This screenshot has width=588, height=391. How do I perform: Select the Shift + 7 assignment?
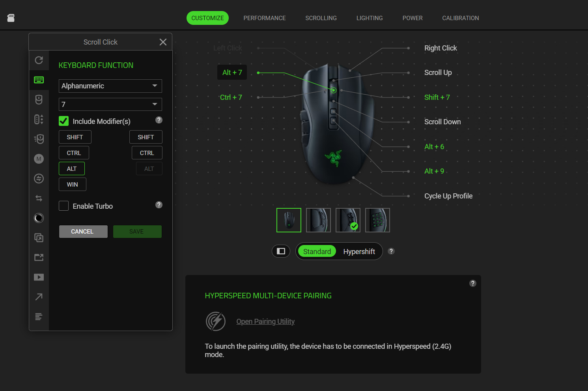pyautogui.click(x=437, y=97)
